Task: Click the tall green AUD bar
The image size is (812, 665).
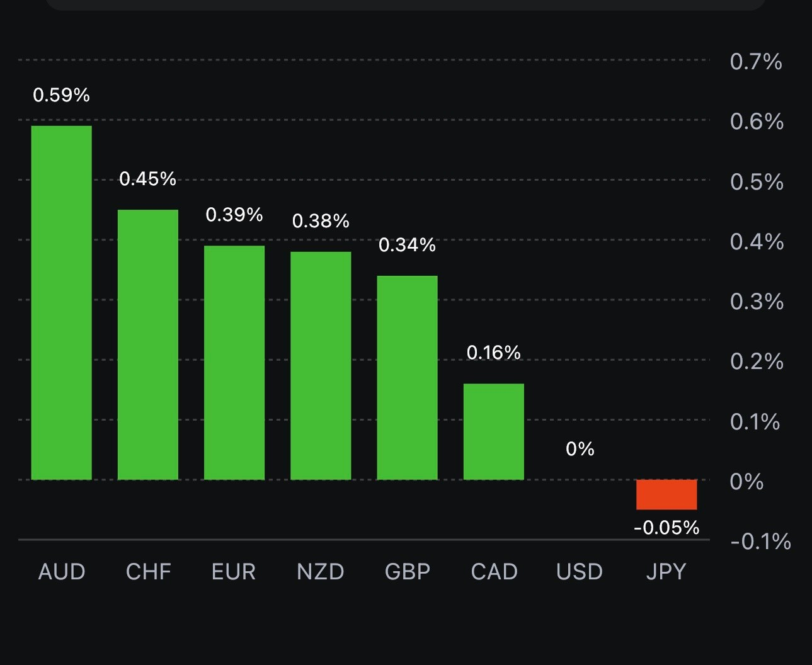Action: tap(61, 302)
